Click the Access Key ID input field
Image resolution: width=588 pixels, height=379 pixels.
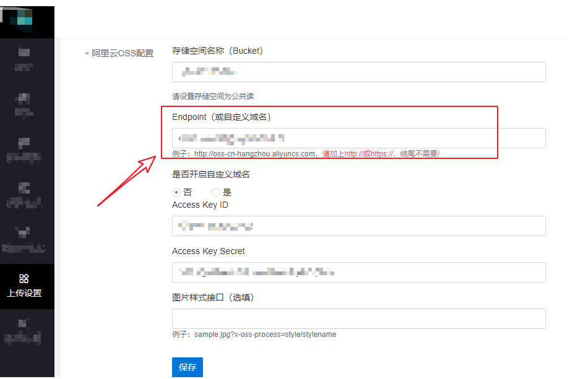pos(358,226)
